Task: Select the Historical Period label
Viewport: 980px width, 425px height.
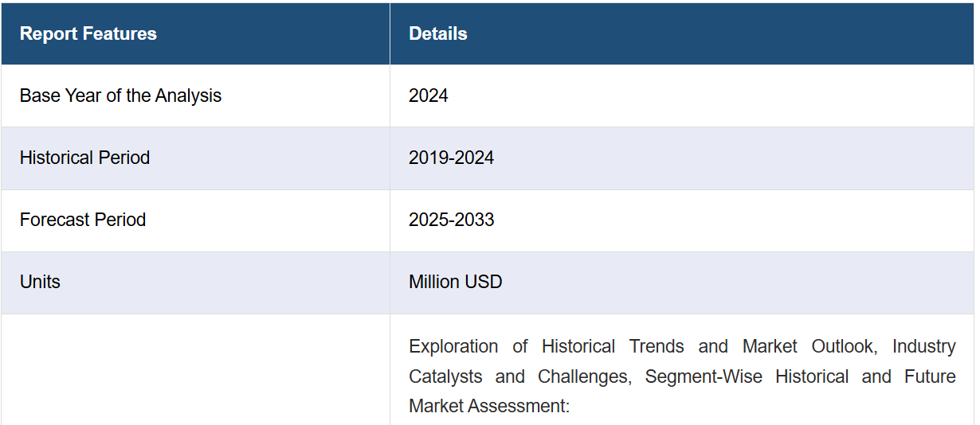Action: click(84, 158)
